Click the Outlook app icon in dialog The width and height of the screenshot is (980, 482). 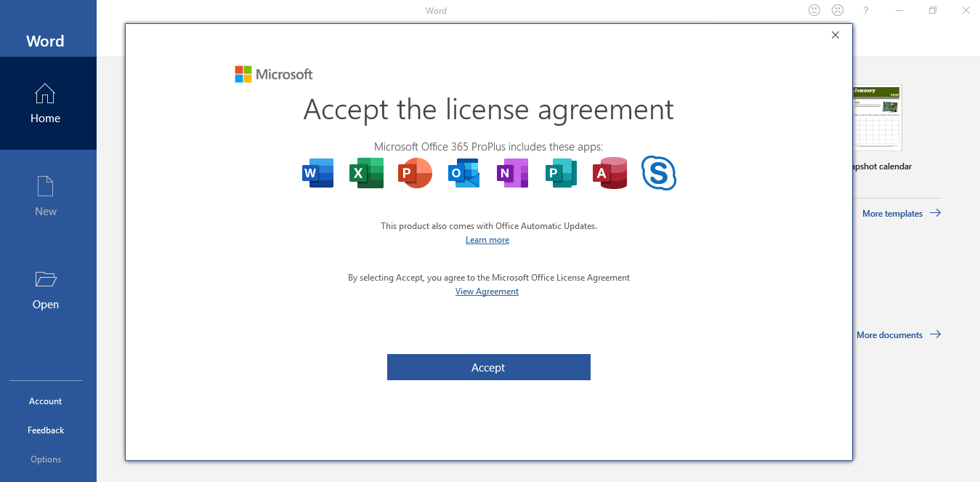tap(463, 173)
